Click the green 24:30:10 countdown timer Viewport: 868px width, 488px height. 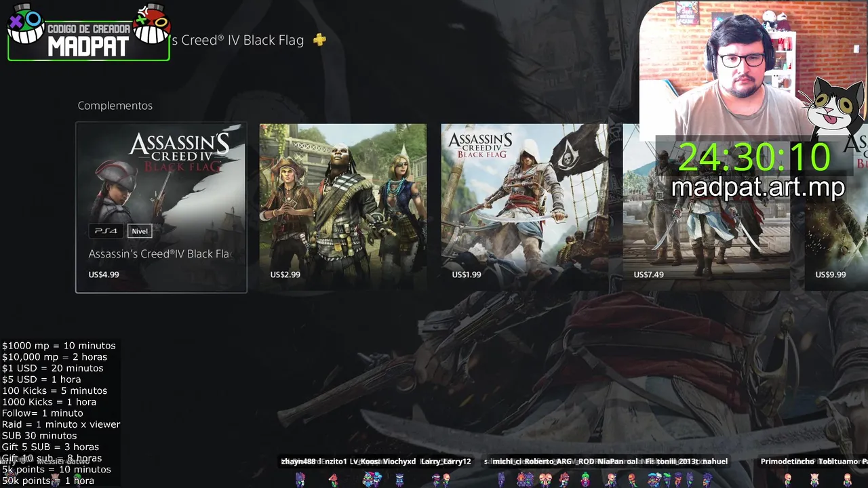point(754,157)
